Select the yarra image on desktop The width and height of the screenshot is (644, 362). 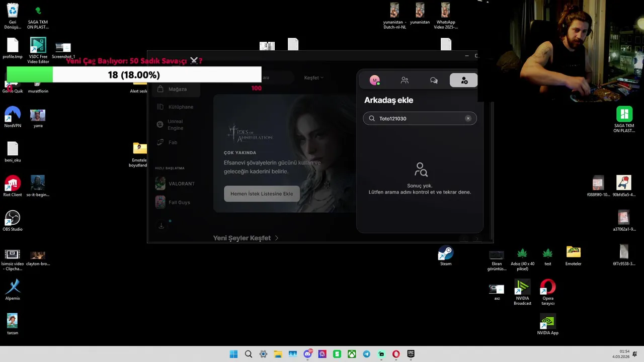coord(38,118)
